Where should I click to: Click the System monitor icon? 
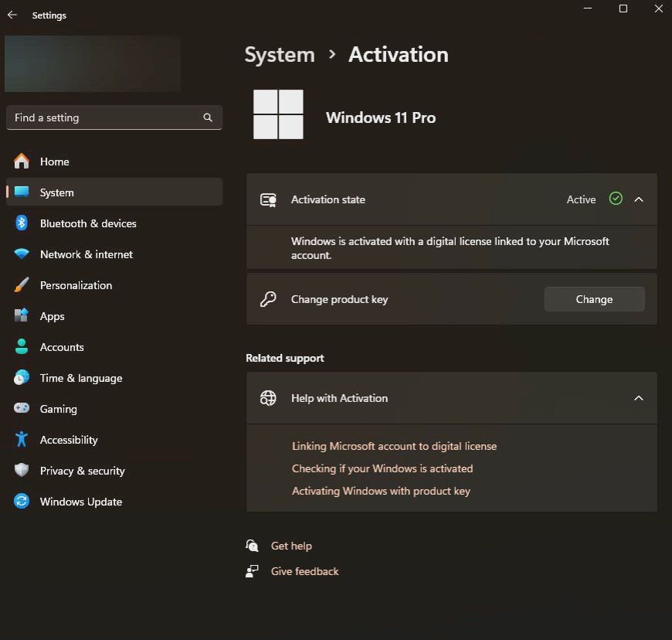tap(22, 192)
